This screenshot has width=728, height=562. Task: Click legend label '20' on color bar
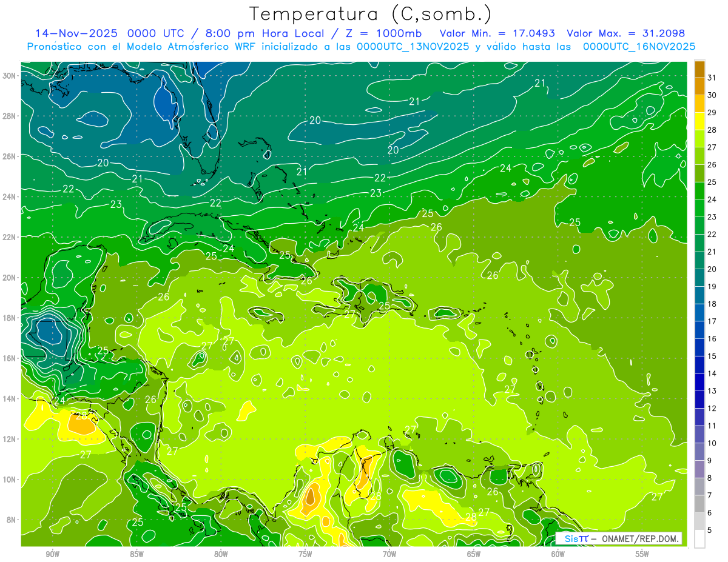pyautogui.click(x=712, y=269)
